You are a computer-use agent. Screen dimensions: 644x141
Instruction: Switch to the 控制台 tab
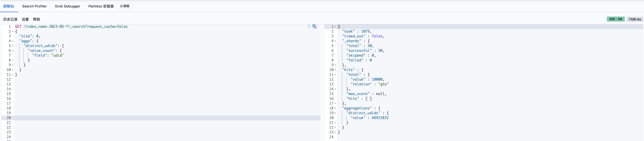coord(9,6)
